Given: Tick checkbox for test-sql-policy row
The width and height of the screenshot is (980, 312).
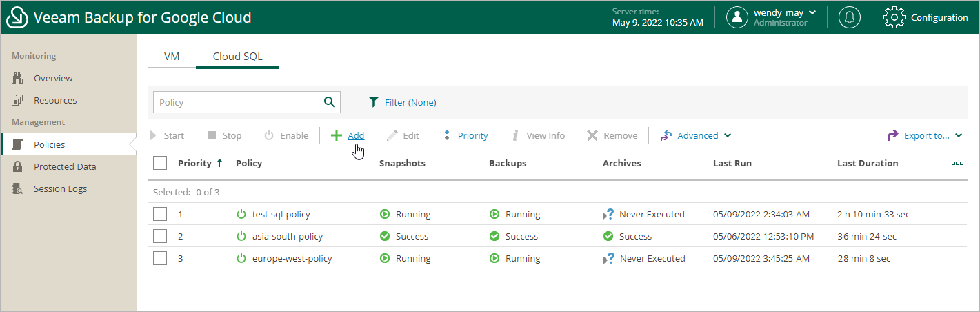Looking at the screenshot, I should pyautogui.click(x=160, y=214).
